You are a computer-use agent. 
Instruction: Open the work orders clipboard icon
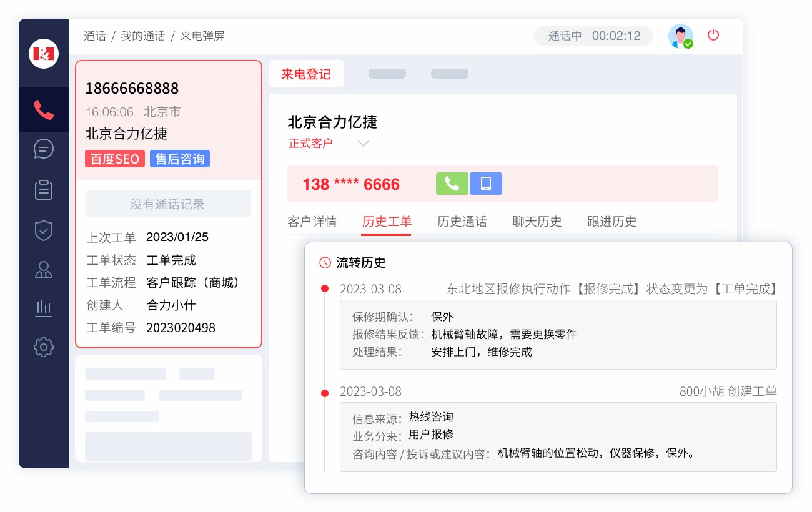44,190
